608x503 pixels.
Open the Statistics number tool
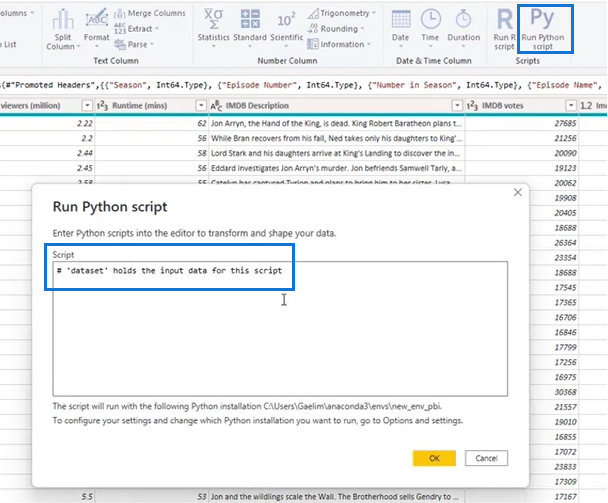point(213,28)
